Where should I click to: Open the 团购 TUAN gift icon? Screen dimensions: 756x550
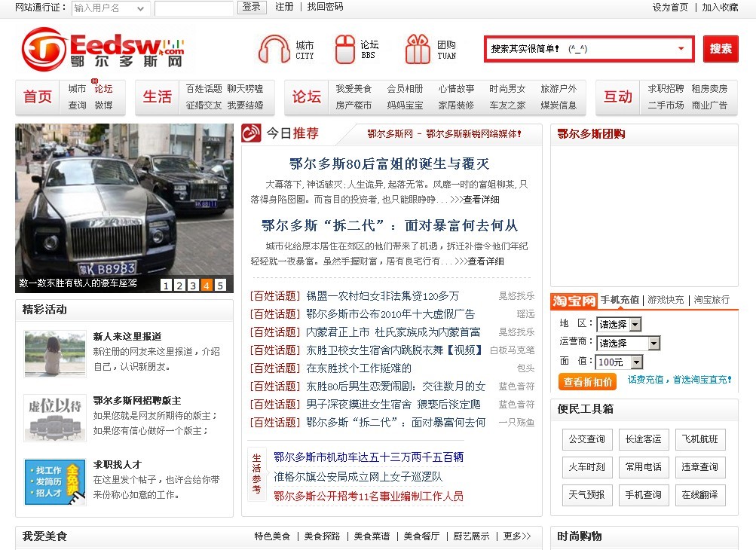pos(418,49)
